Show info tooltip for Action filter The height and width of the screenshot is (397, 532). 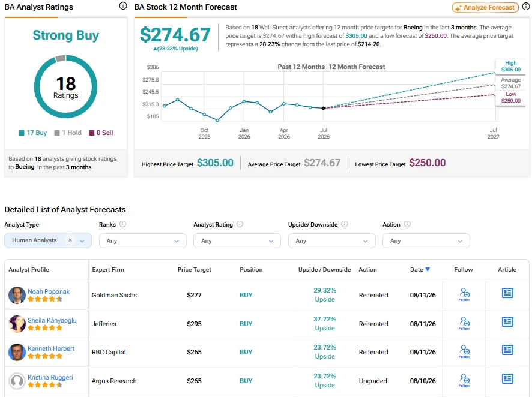(x=407, y=224)
